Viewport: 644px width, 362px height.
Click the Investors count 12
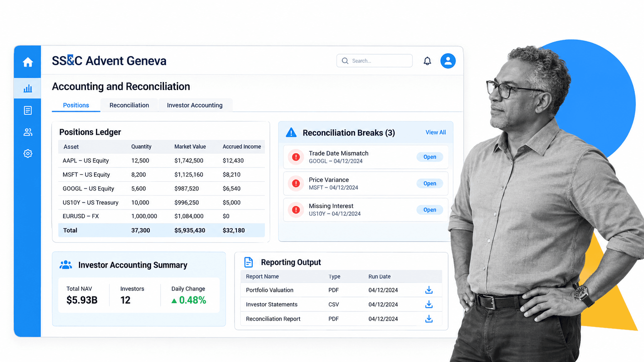point(125,300)
